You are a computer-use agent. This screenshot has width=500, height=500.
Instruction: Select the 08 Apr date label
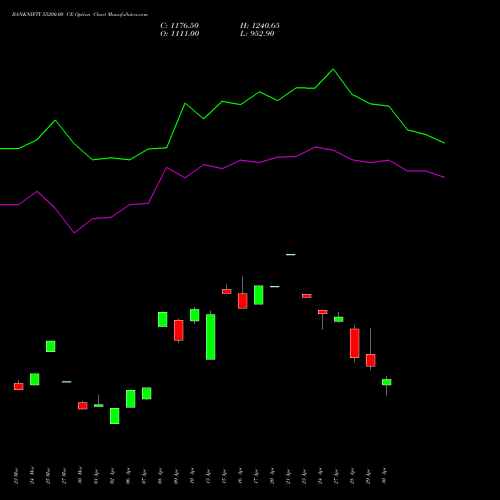[x=160, y=476]
